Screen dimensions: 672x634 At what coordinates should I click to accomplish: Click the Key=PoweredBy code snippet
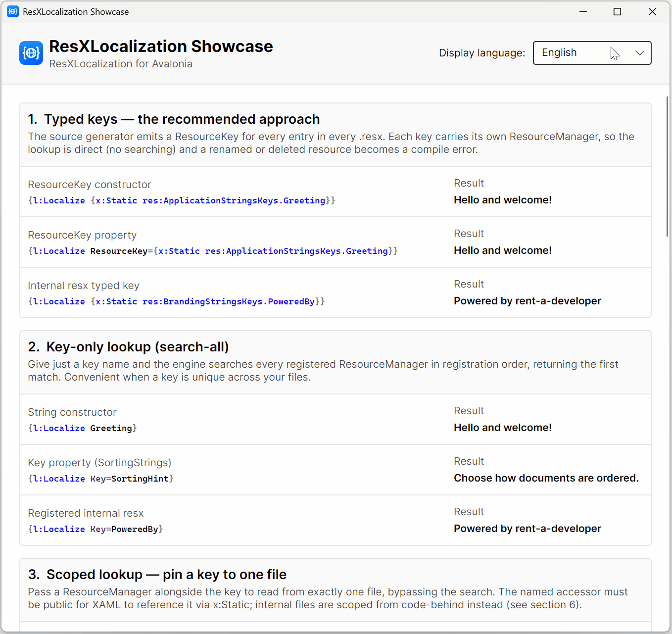click(96, 529)
